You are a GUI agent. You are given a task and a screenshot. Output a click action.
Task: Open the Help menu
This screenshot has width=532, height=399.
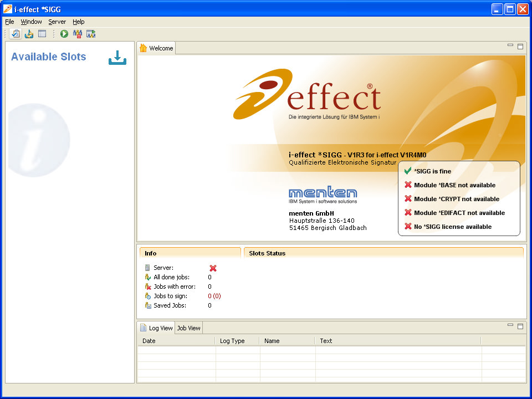pos(79,22)
